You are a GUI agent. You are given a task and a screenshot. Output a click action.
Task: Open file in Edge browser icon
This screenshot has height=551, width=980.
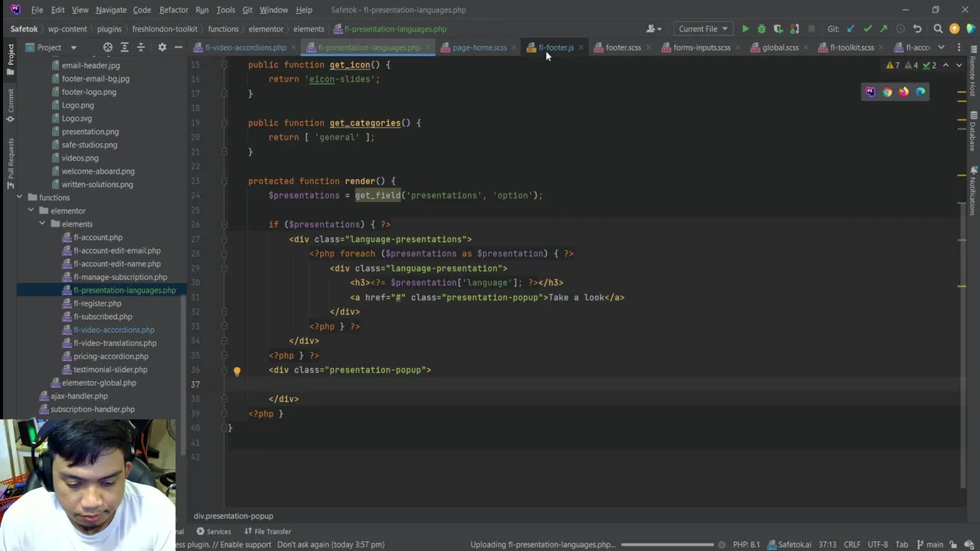coord(920,92)
